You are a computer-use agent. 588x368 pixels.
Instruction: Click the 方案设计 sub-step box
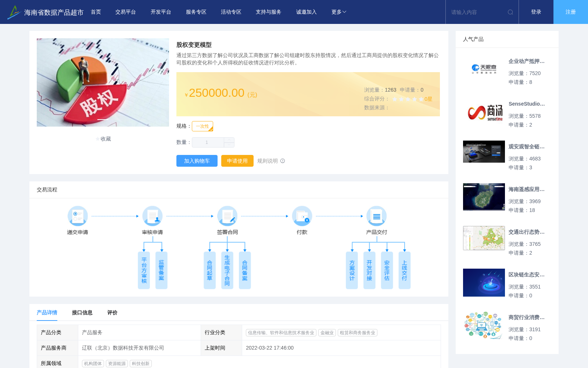(x=352, y=270)
